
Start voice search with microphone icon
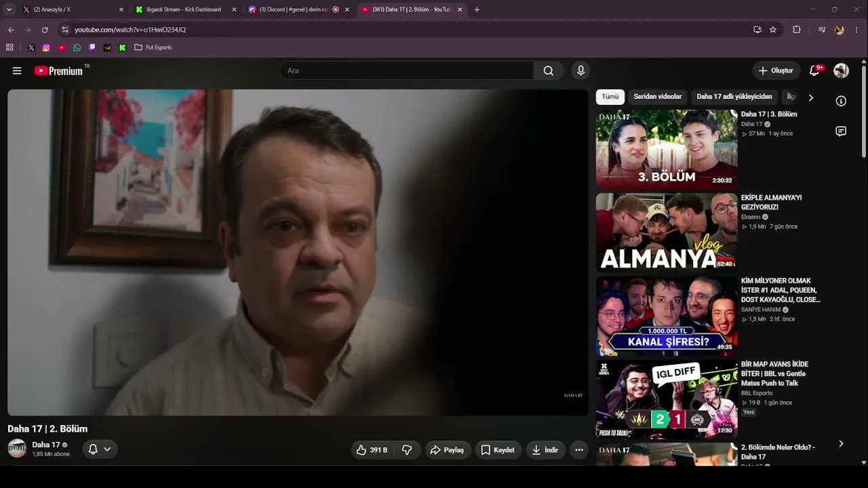click(580, 70)
